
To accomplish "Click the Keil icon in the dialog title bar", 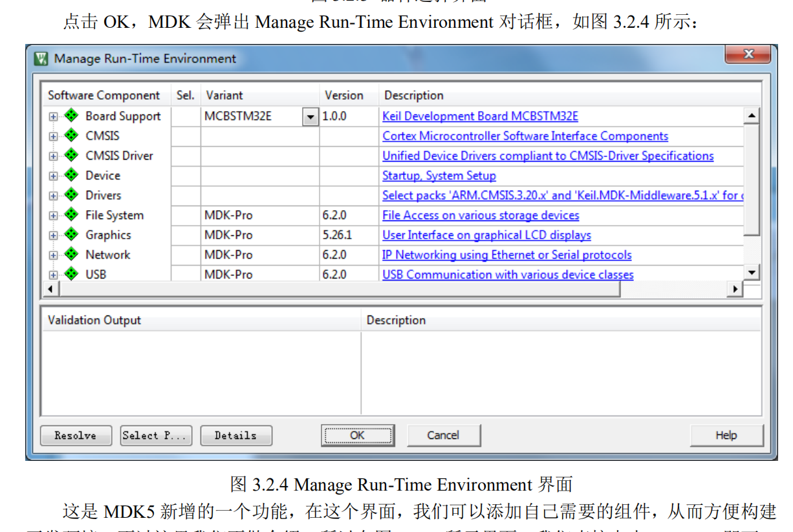I will point(41,59).
